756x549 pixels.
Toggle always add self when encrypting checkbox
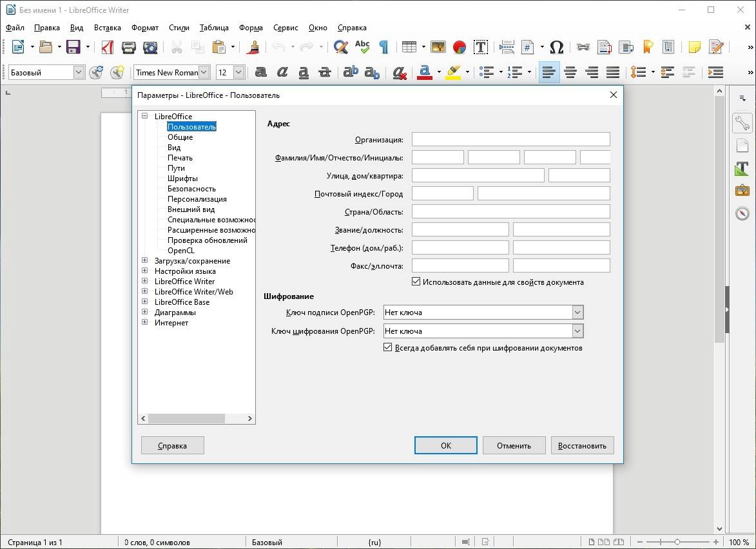(387, 347)
